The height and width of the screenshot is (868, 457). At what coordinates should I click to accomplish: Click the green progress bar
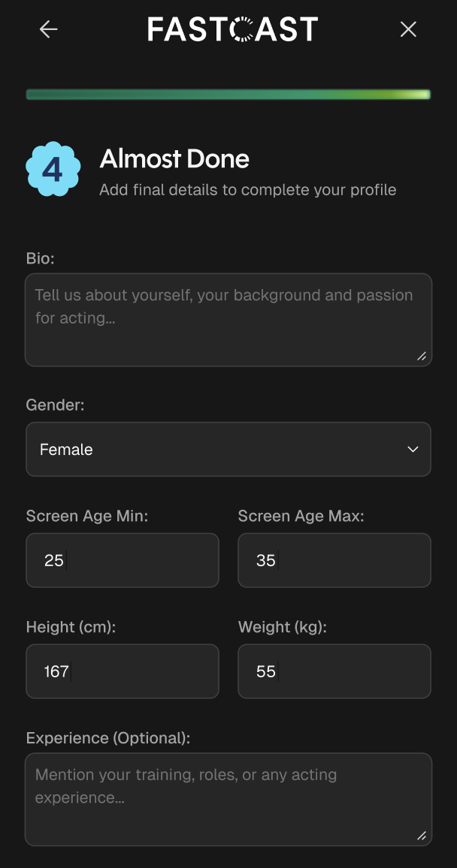point(228,95)
